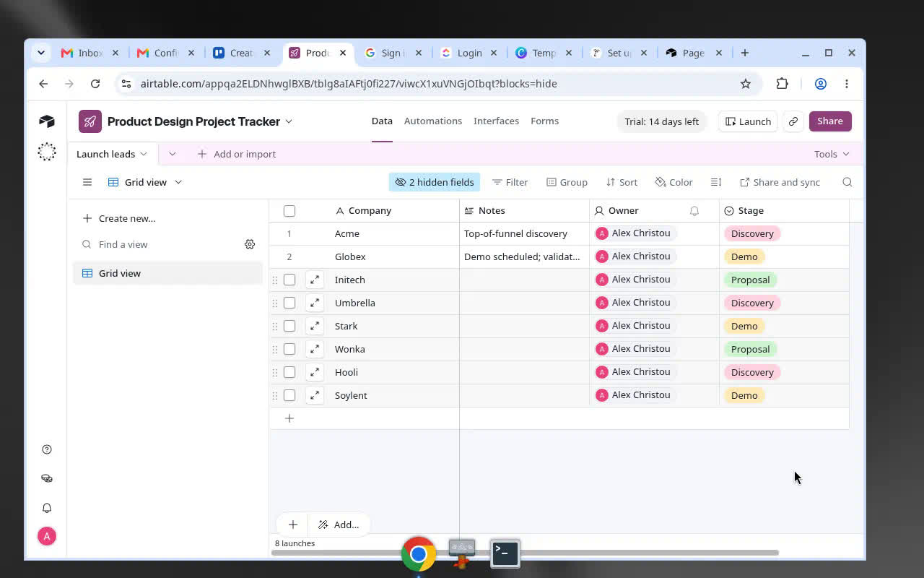Open the Omni assistant ring icon
The height and width of the screenshot is (578, 924).
(47, 152)
